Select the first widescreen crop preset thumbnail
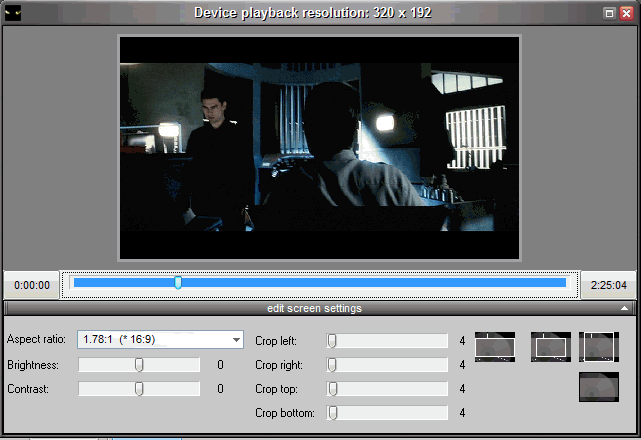 click(494, 346)
